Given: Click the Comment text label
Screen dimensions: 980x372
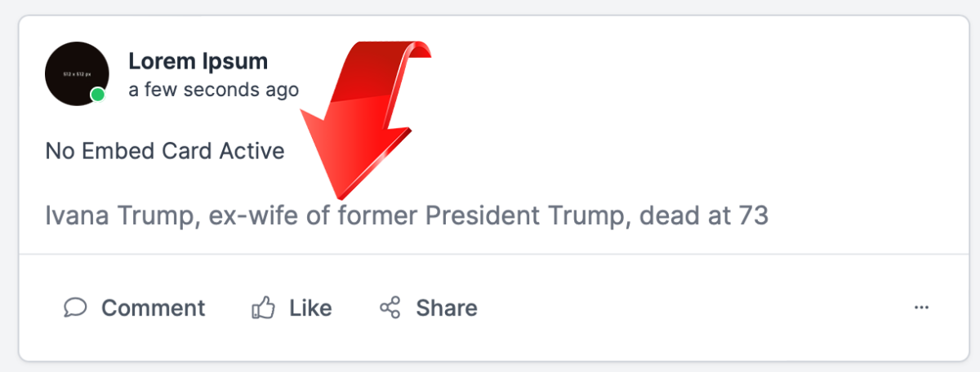Looking at the screenshot, I should pos(153,308).
